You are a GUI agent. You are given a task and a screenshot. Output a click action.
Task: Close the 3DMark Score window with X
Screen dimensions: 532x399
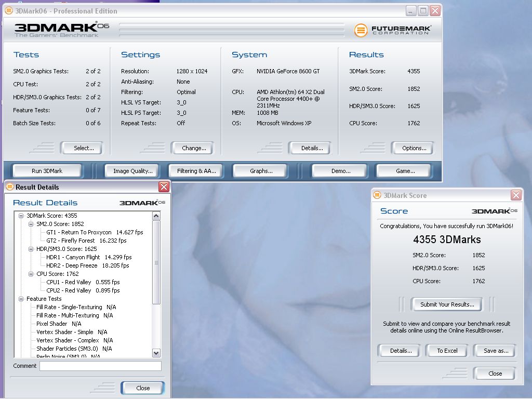pyautogui.click(x=516, y=195)
